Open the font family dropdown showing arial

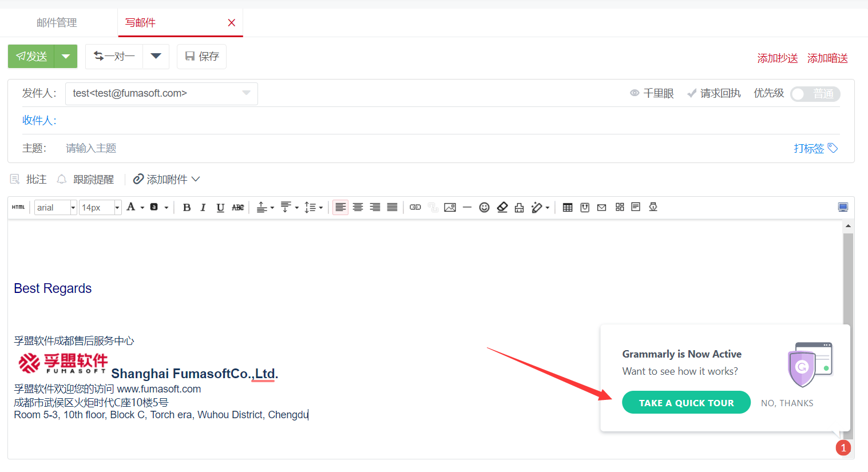pos(55,207)
